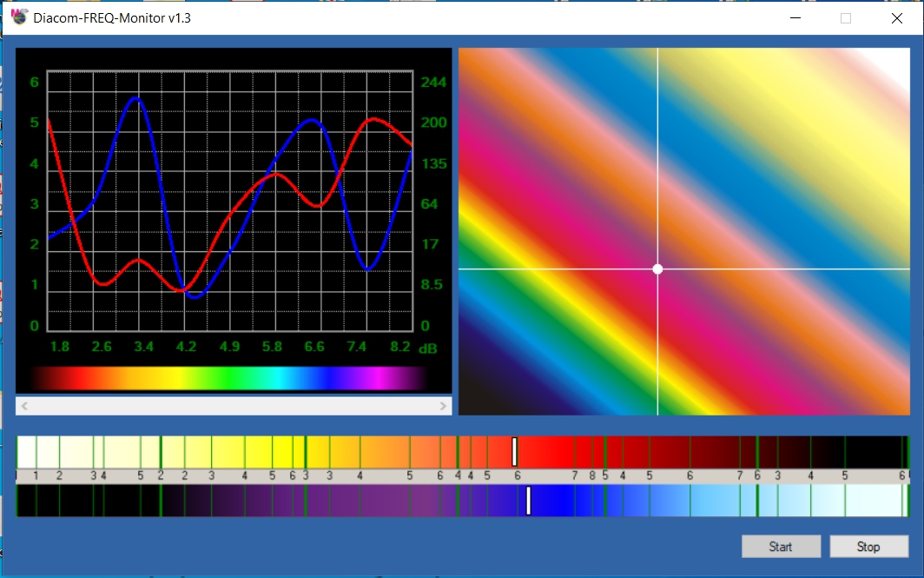Click the Diacom-FREQ-Monitor app icon in title bar
This screenshot has height=578, width=924.
click(x=19, y=17)
